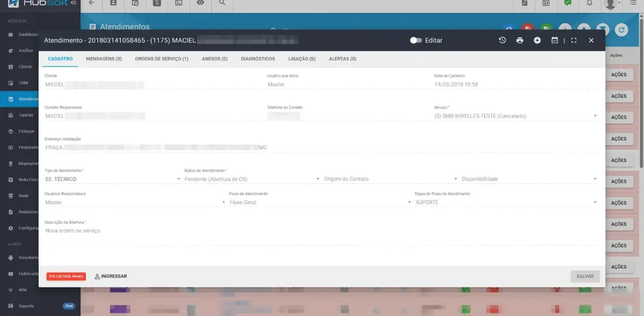This screenshot has height=316, width=644.
Task: Open the Serviço dropdown
Action: pos(516,116)
